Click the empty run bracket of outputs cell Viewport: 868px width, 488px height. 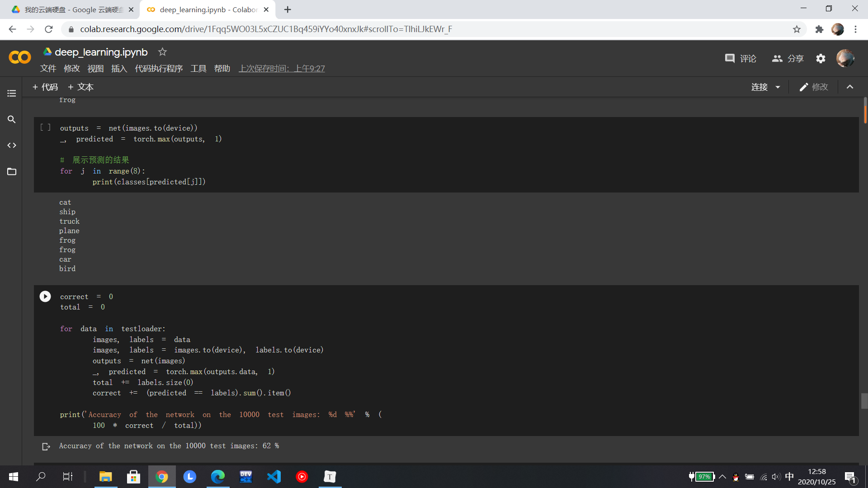tap(45, 127)
